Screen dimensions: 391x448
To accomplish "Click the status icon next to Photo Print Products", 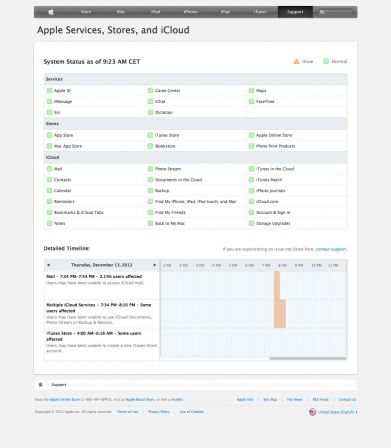I will click(251, 146).
